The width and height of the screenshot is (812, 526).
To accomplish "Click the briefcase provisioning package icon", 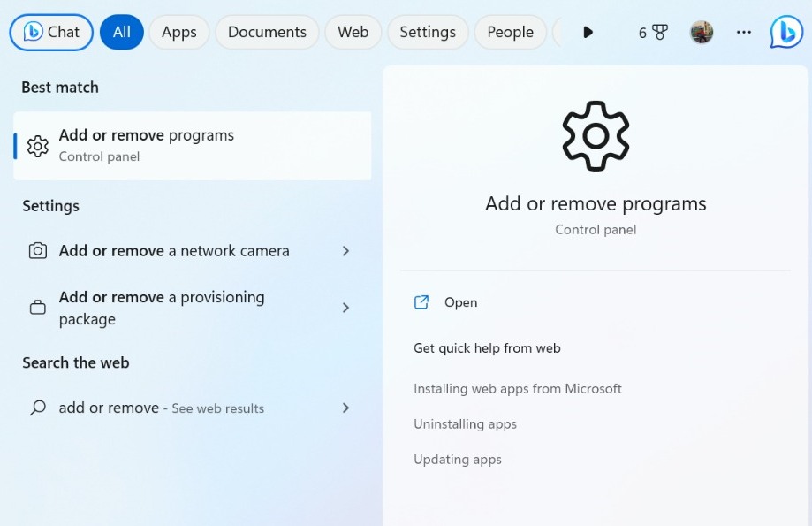I will point(38,308).
